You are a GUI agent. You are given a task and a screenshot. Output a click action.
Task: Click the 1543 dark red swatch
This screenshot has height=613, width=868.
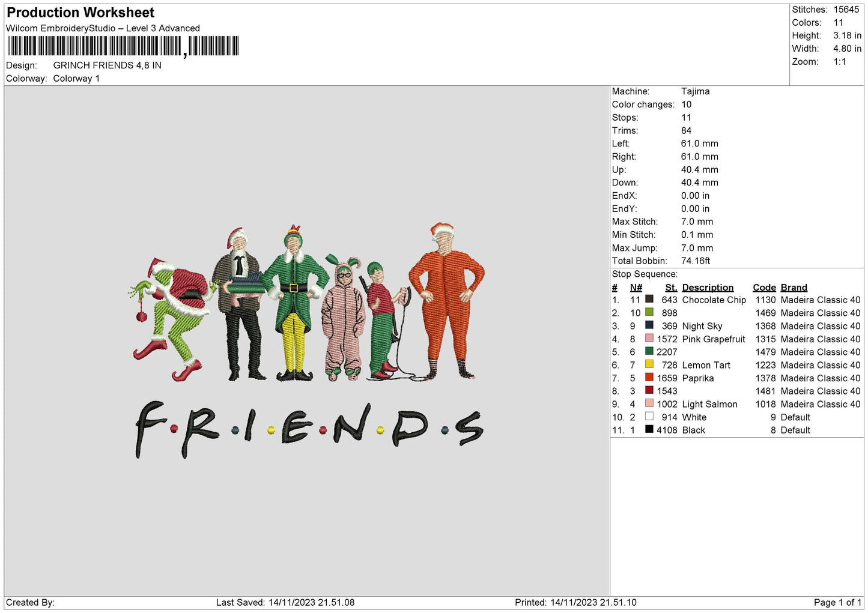[649, 390]
